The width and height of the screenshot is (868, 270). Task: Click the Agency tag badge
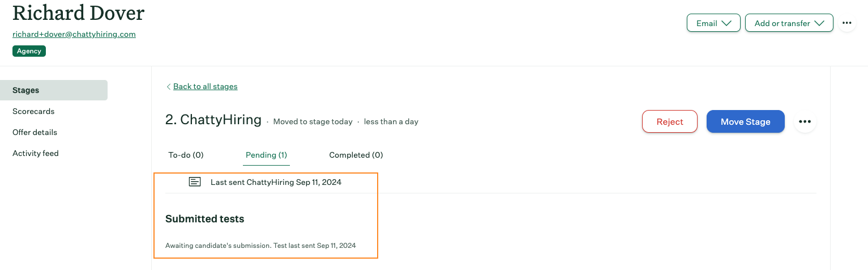click(29, 51)
